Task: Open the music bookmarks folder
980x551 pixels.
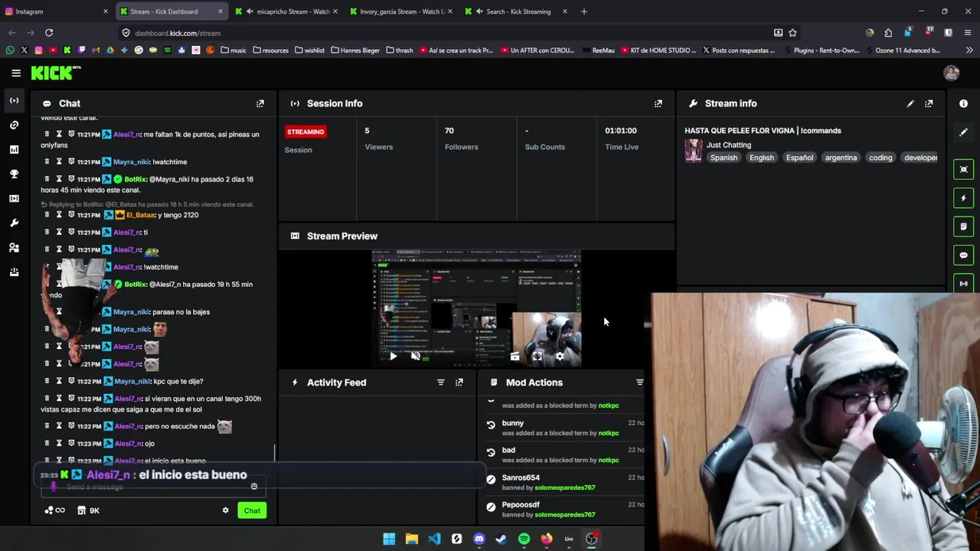Action: (x=234, y=51)
